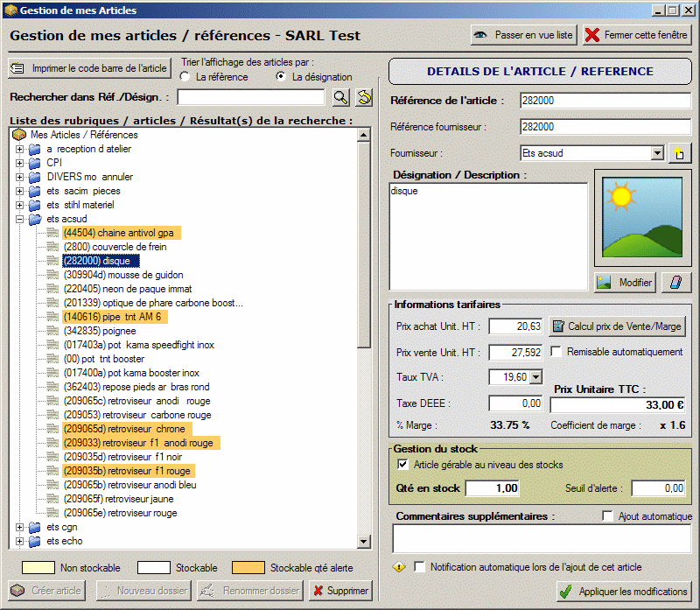700x610 pixels.
Task: Click the Référence de l'article field
Action: click(x=605, y=101)
